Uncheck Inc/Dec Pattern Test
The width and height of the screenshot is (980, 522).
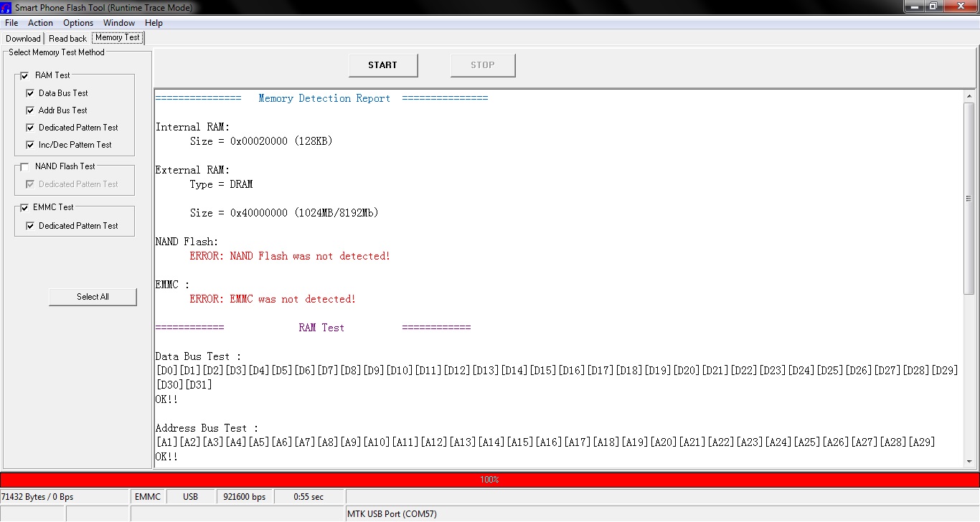(x=30, y=145)
